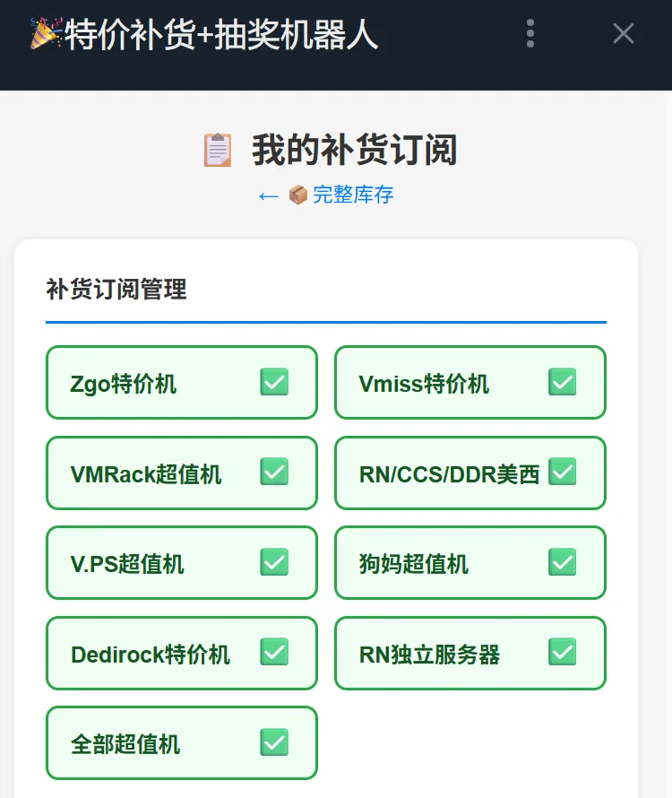
Task: Close the mini app window
Action: point(623,33)
